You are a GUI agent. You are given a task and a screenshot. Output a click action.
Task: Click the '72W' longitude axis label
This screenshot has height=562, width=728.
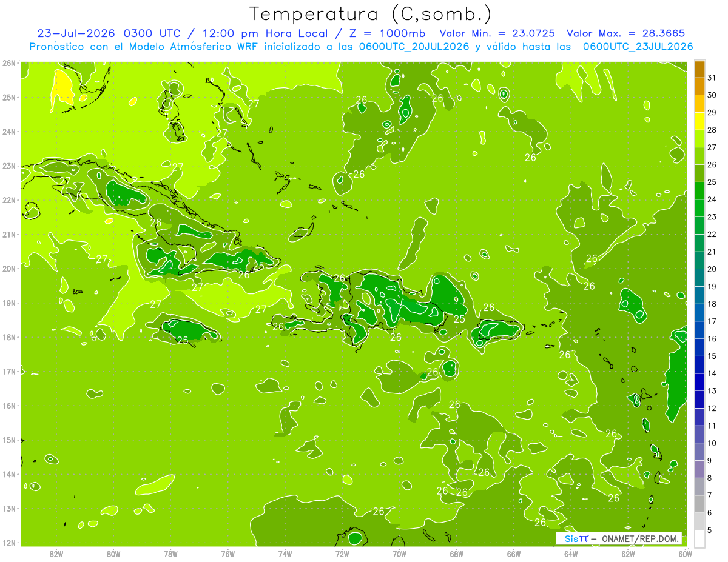click(x=342, y=554)
